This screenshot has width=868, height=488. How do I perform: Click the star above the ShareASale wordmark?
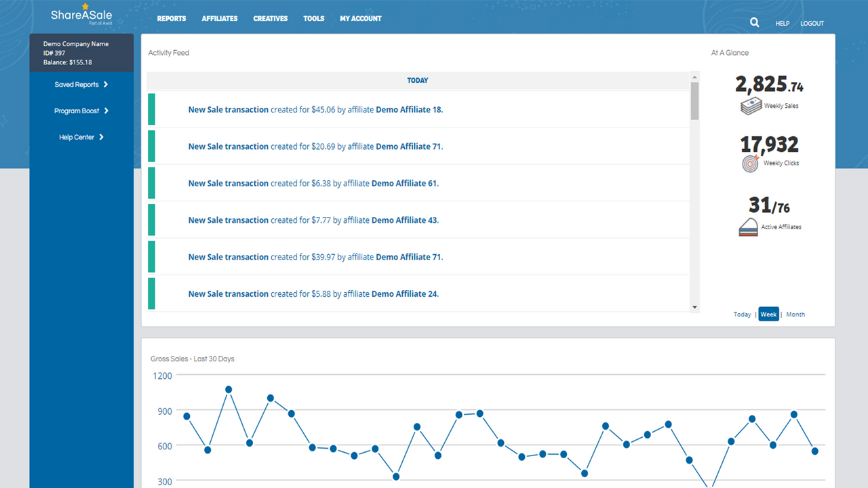85,5
